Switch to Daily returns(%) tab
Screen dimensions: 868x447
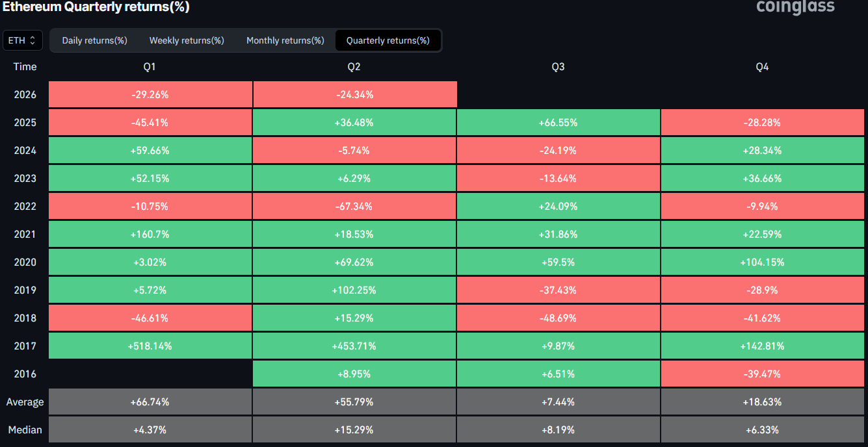94,40
